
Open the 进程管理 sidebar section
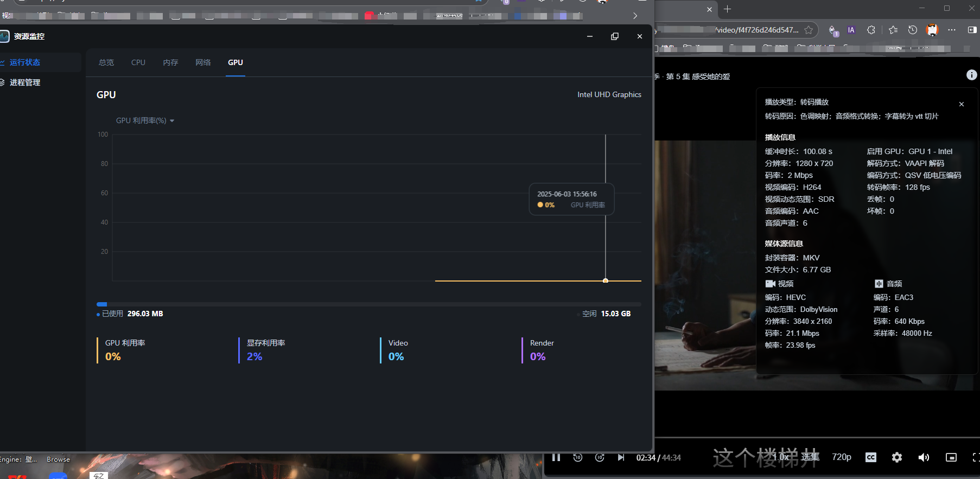click(25, 82)
